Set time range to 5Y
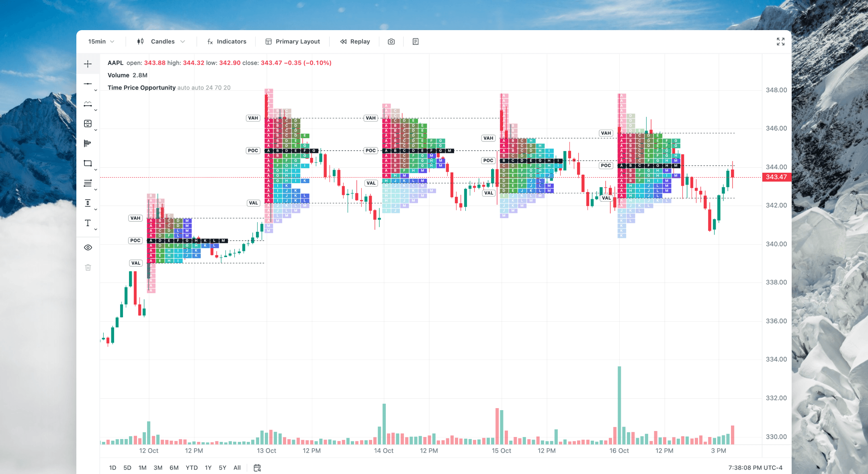The image size is (868, 474). 223,468
